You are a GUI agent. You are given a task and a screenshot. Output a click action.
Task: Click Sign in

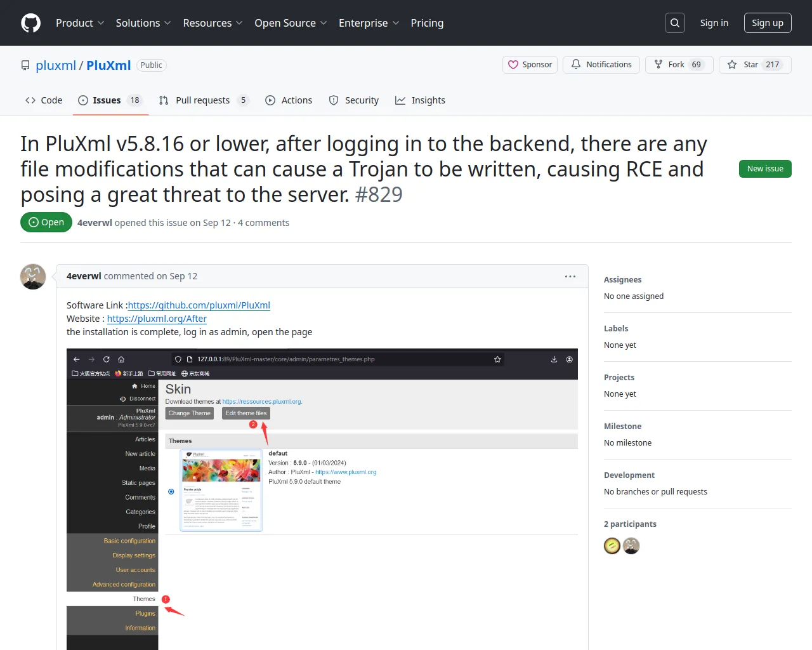point(714,23)
